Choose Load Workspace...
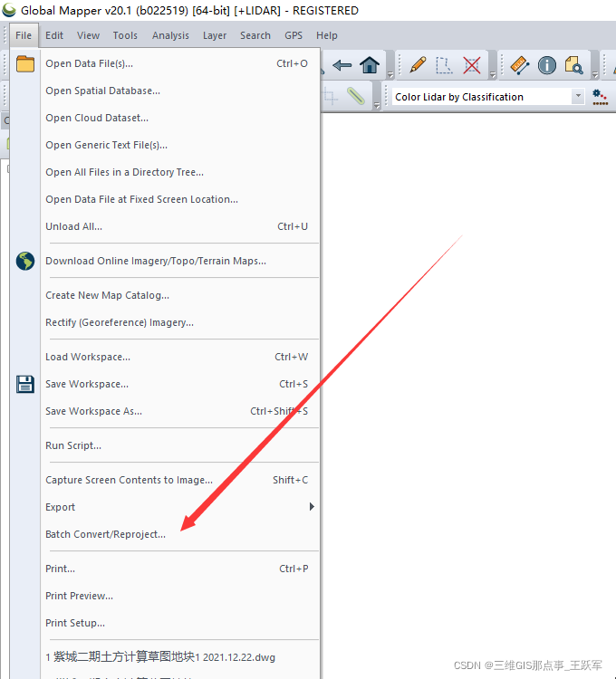Image resolution: width=616 pixels, height=679 pixels. tap(179, 357)
